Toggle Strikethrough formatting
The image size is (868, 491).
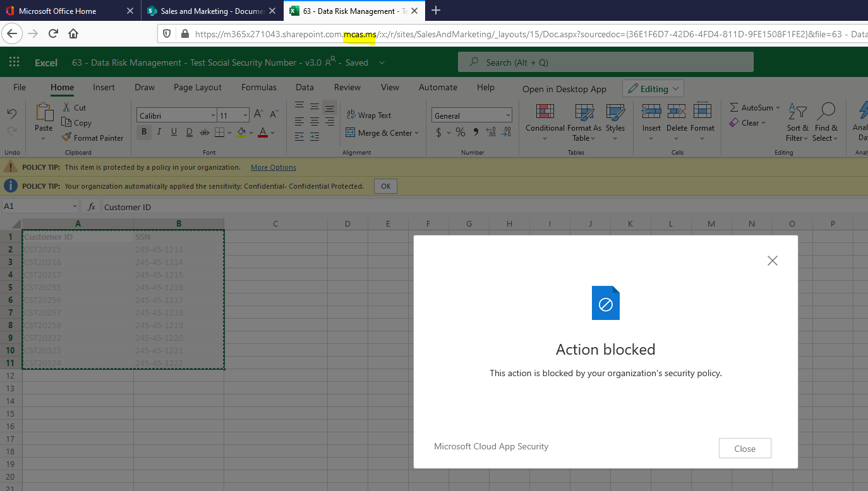tap(204, 132)
